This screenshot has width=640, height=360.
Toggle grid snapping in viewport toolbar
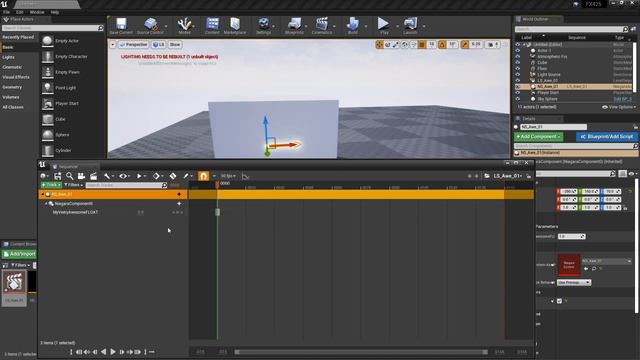[422, 44]
